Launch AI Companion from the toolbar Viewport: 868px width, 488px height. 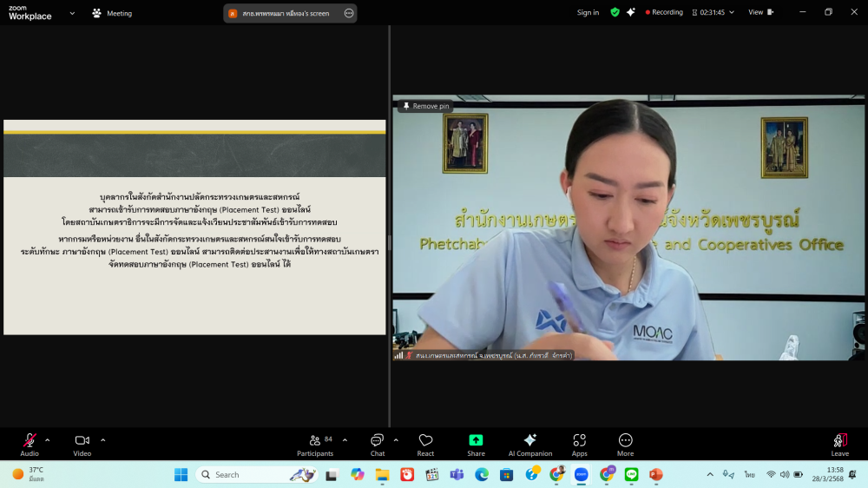pyautogui.click(x=529, y=444)
